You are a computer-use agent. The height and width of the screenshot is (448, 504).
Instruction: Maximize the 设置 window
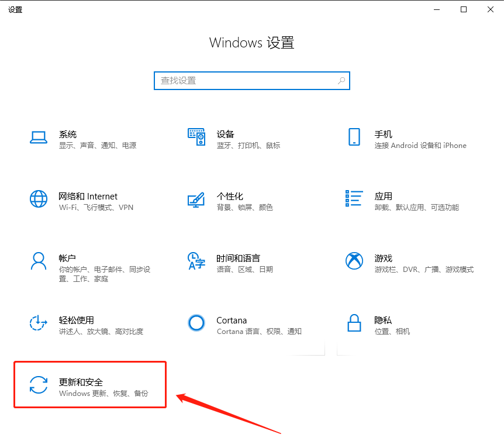coord(464,9)
